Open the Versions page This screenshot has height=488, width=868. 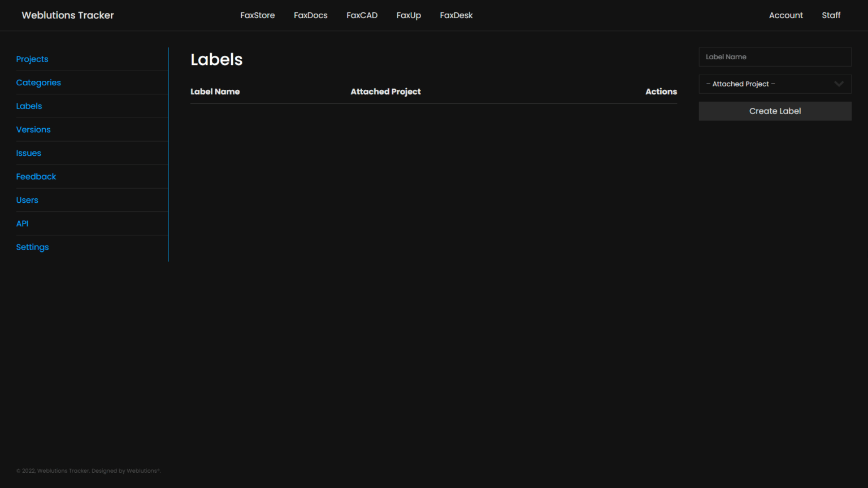pyautogui.click(x=33, y=129)
